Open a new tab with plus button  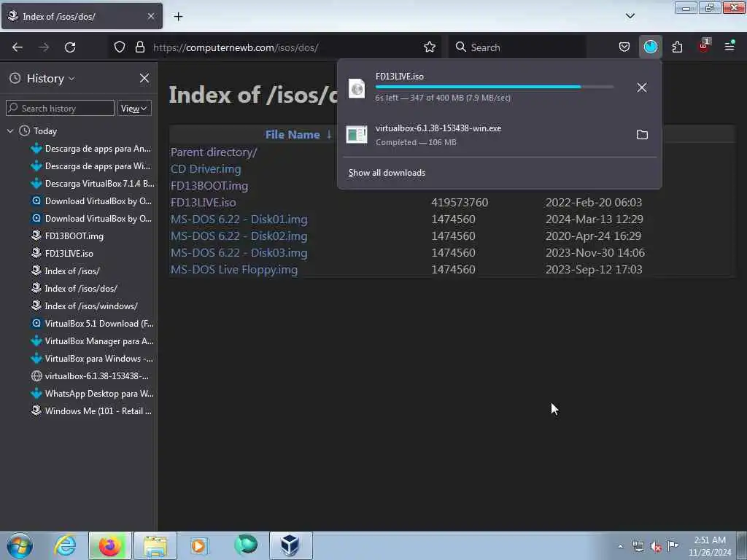click(178, 17)
